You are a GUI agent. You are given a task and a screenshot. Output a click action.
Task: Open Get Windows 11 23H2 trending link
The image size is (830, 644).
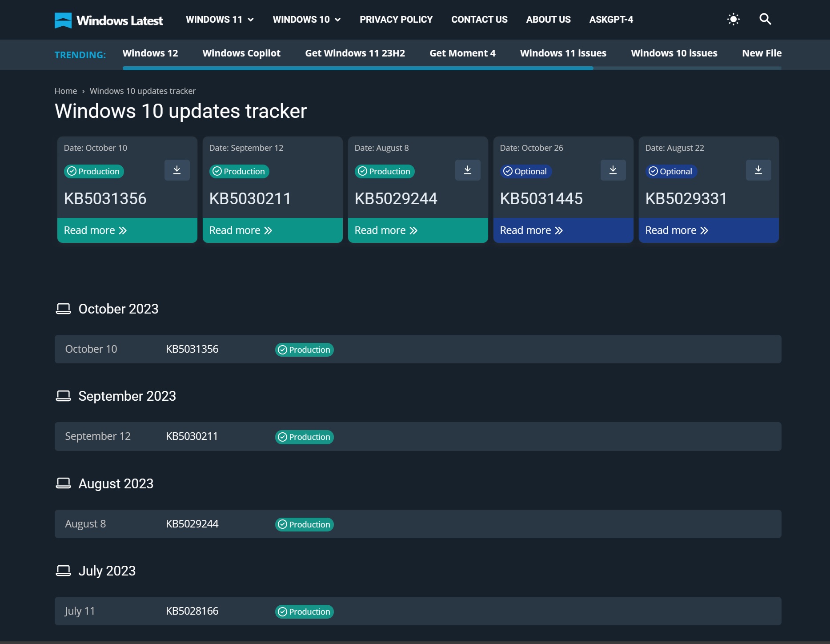pyautogui.click(x=355, y=53)
